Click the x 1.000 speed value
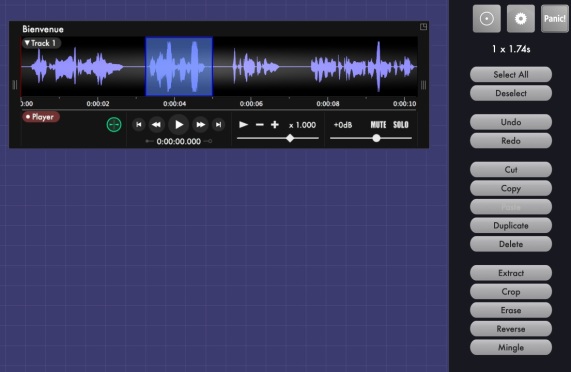The width and height of the screenshot is (571, 372). tap(302, 125)
